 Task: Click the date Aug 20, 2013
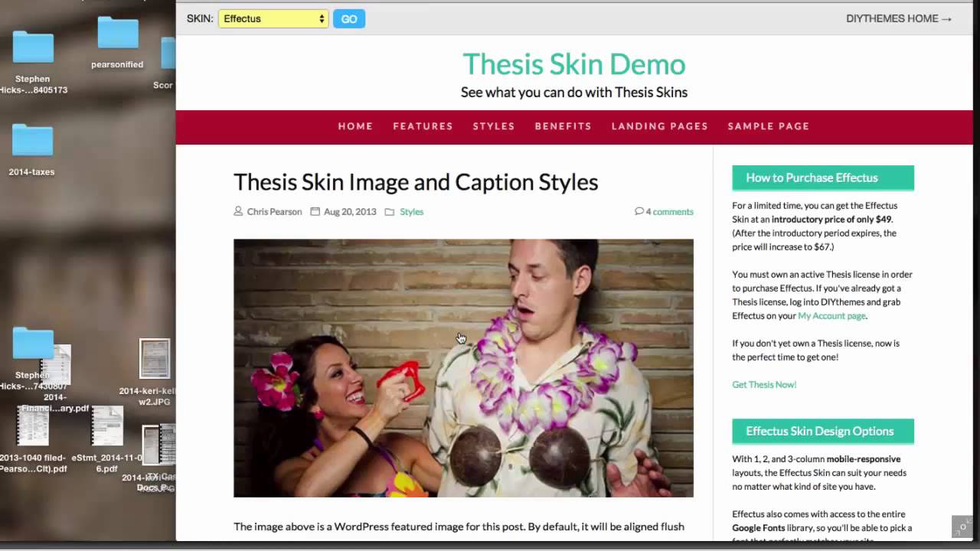(x=350, y=212)
